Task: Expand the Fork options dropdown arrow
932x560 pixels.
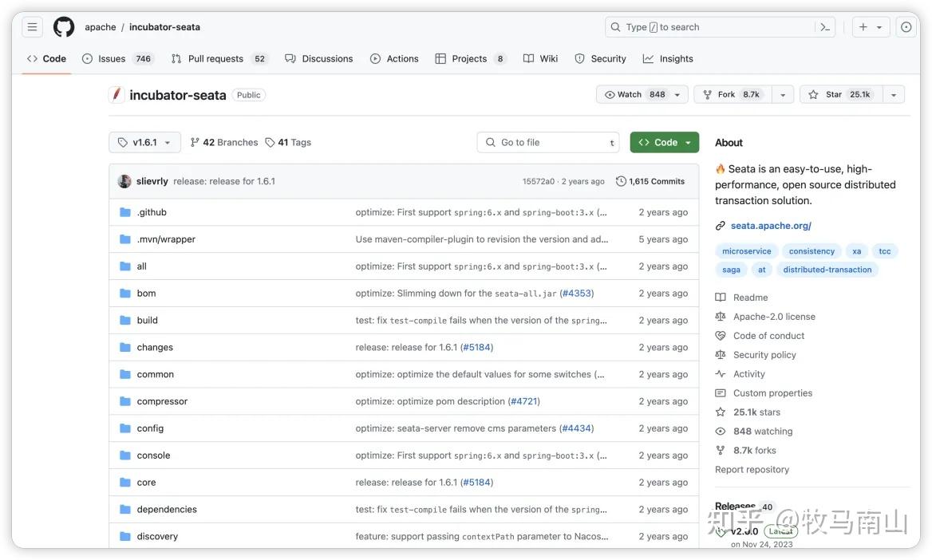Action: [x=783, y=94]
